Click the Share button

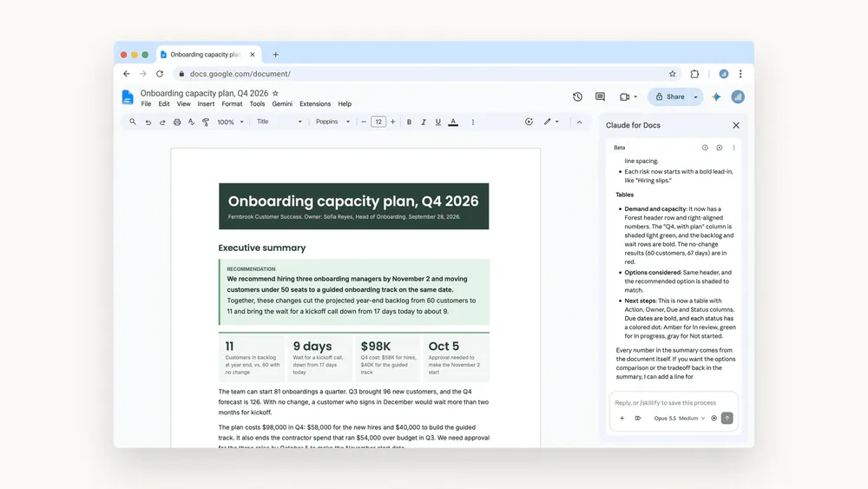click(x=670, y=97)
